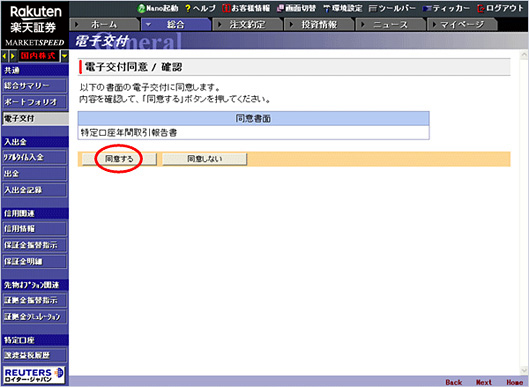This screenshot has width=529, height=387.
Task: Click the 電子交付同意 / 確認 heading
Action: click(133, 67)
